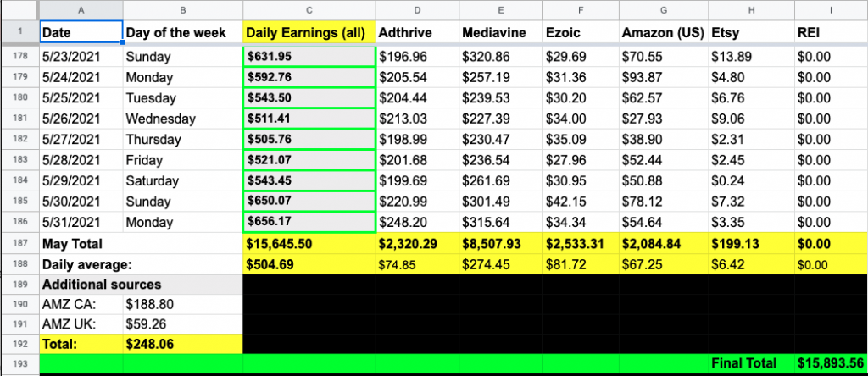Click the column G header
The image size is (868, 376).
coord(663,9)
